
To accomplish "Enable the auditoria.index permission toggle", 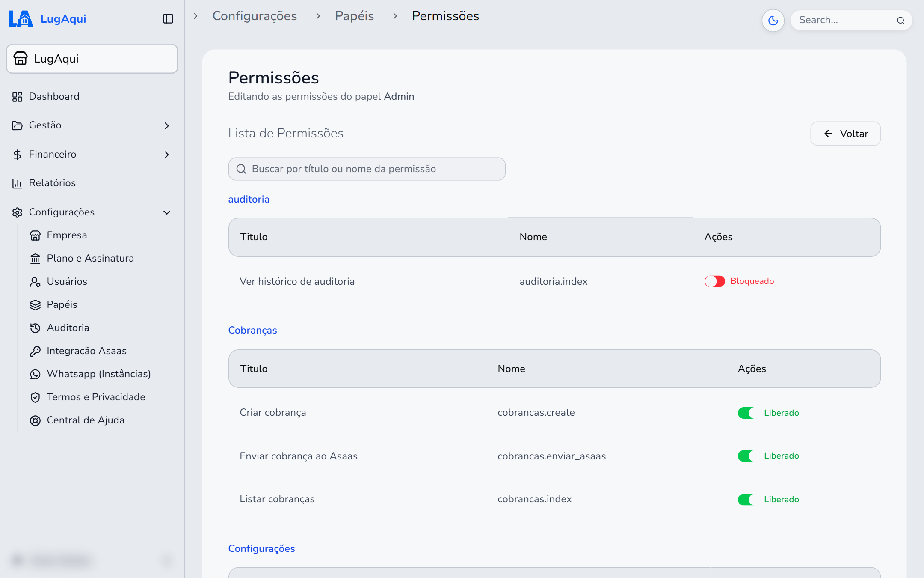I will 714,281.
